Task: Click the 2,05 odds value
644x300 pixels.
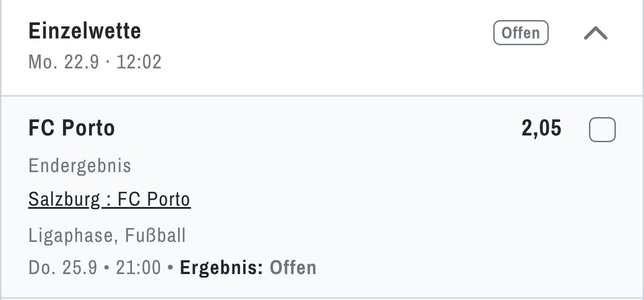Action: coord(541,128)
